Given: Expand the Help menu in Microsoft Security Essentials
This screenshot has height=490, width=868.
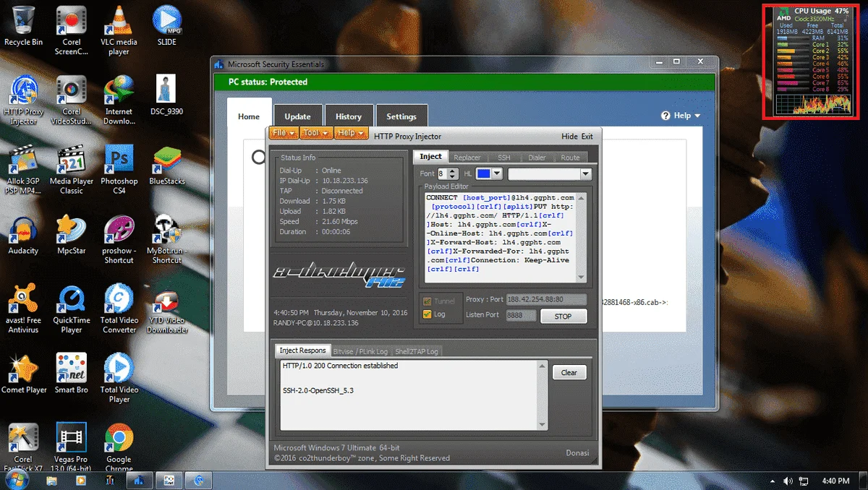Looking at the screenshot, I should (x=681, y=116).
